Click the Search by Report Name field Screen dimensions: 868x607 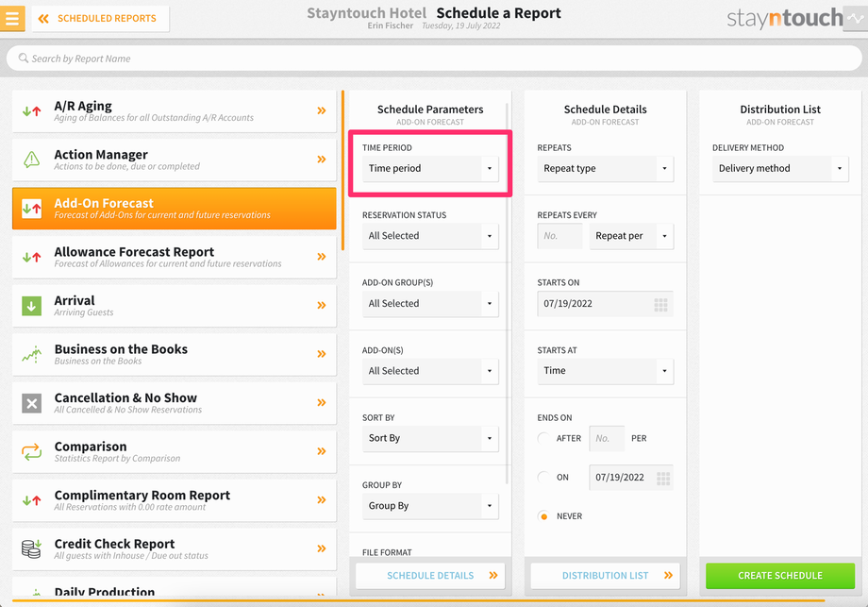pos(434,59)
